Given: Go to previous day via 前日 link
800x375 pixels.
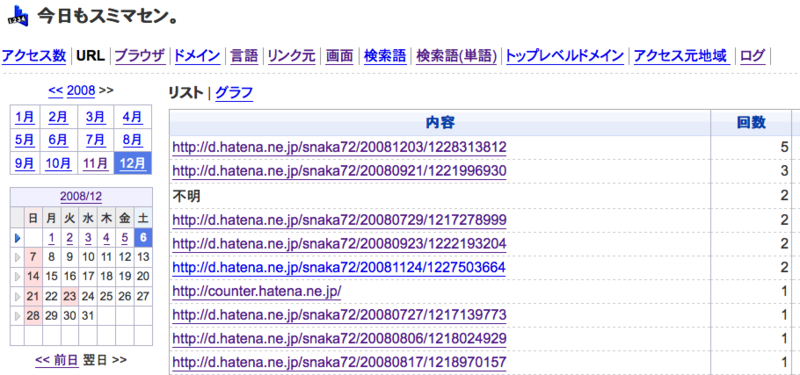Looking at the screenshot, I should pos(57,360).
